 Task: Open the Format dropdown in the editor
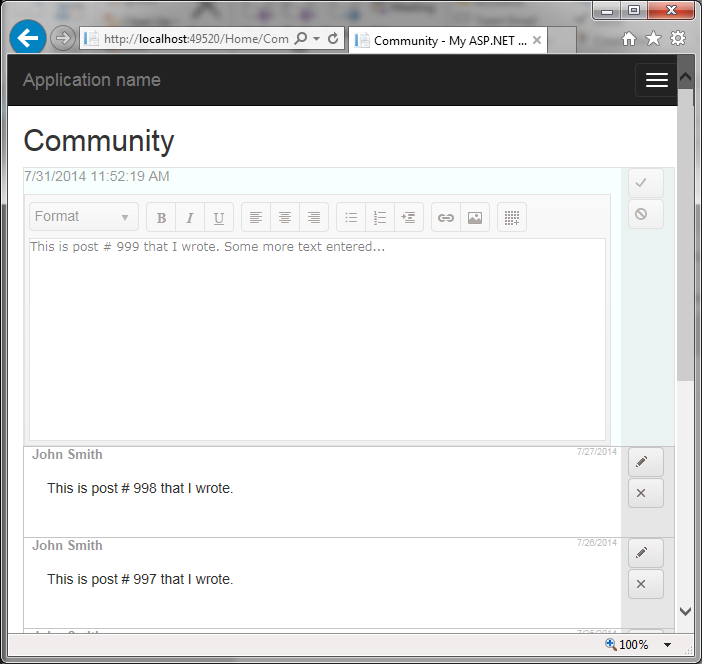click(84, 217)
